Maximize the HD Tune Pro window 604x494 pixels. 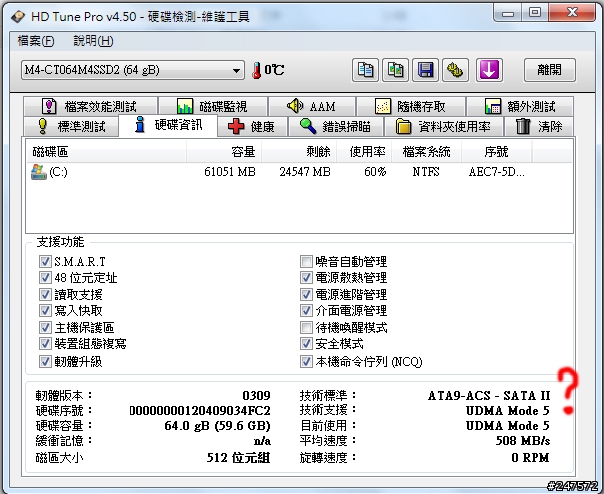pyautogui.click(x=535, y=13)
